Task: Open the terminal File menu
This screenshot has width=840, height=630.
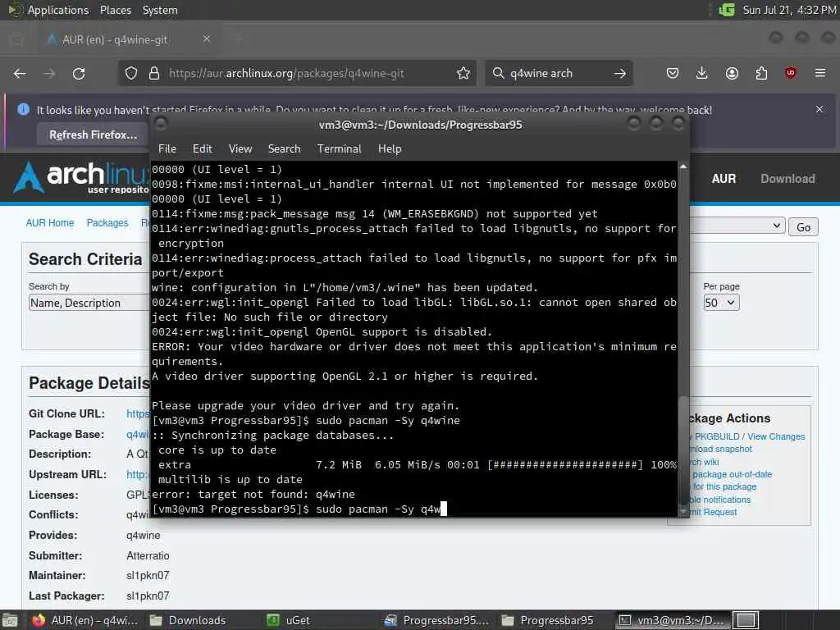Action: click(x=167, y=149)
